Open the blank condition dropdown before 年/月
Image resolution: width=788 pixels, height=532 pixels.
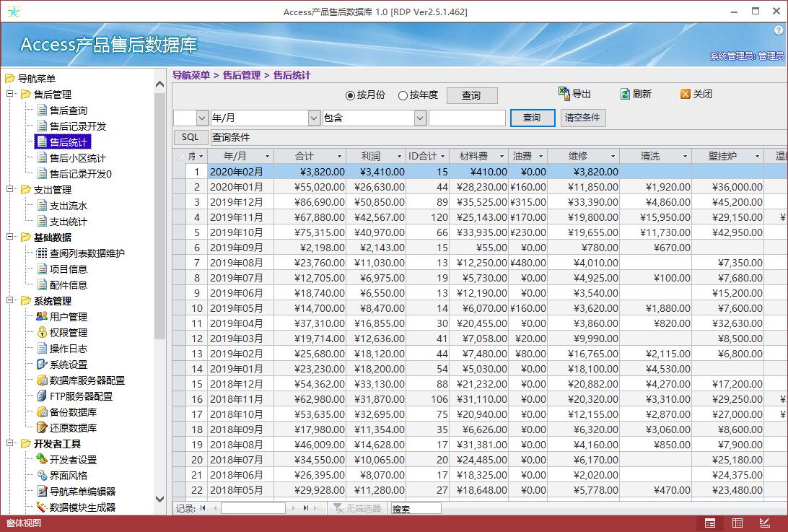[x=202, y=118]
